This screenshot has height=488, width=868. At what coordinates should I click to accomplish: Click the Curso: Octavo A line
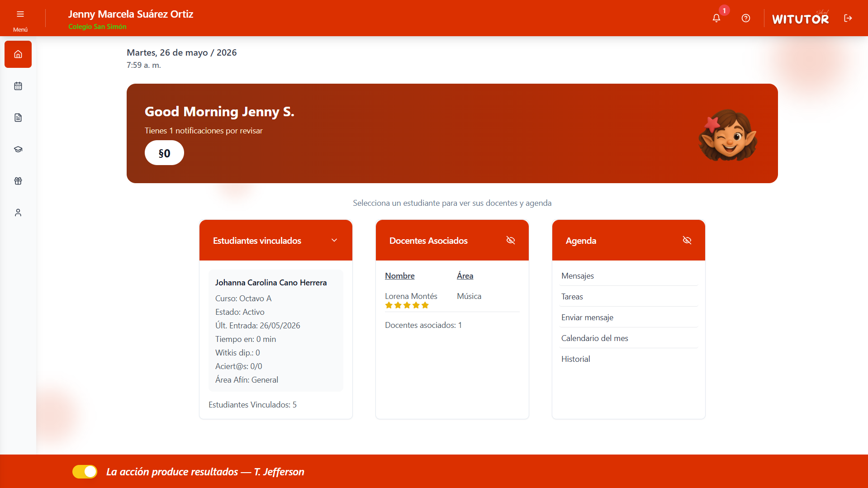(243, 298)
